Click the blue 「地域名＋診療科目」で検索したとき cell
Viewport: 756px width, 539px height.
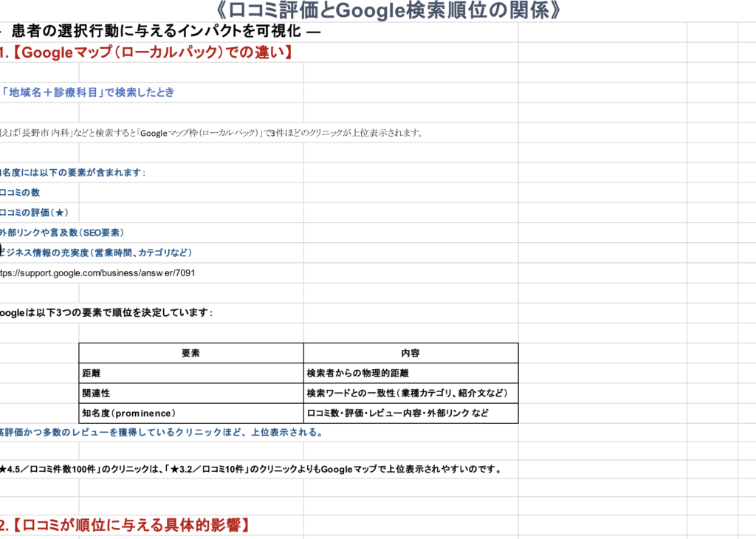[87, 92]
